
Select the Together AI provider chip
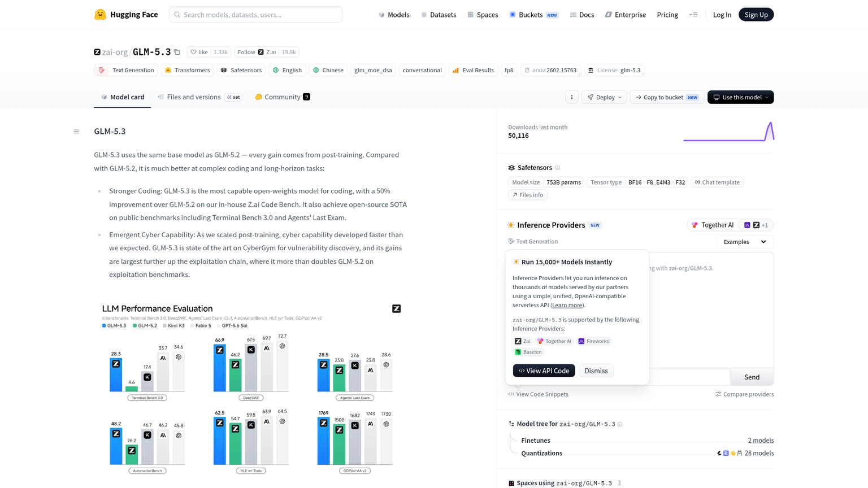[x=712, y=225]
